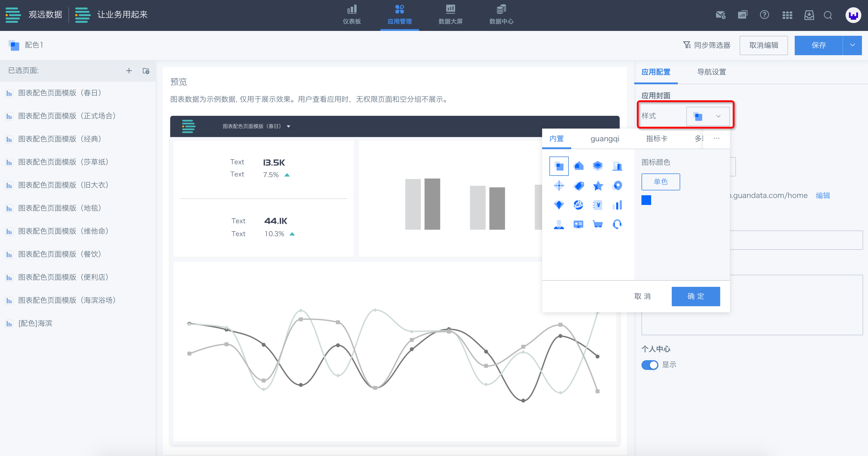Choose the four-point cross icon
The image size is (868, 456).
pos(559,186)
